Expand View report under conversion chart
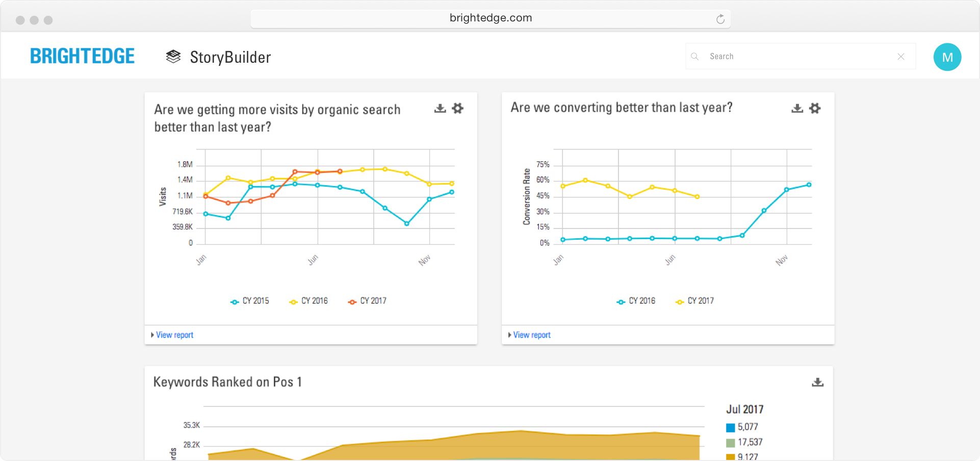This screenshot has width=980, height=461. (530, 335)
